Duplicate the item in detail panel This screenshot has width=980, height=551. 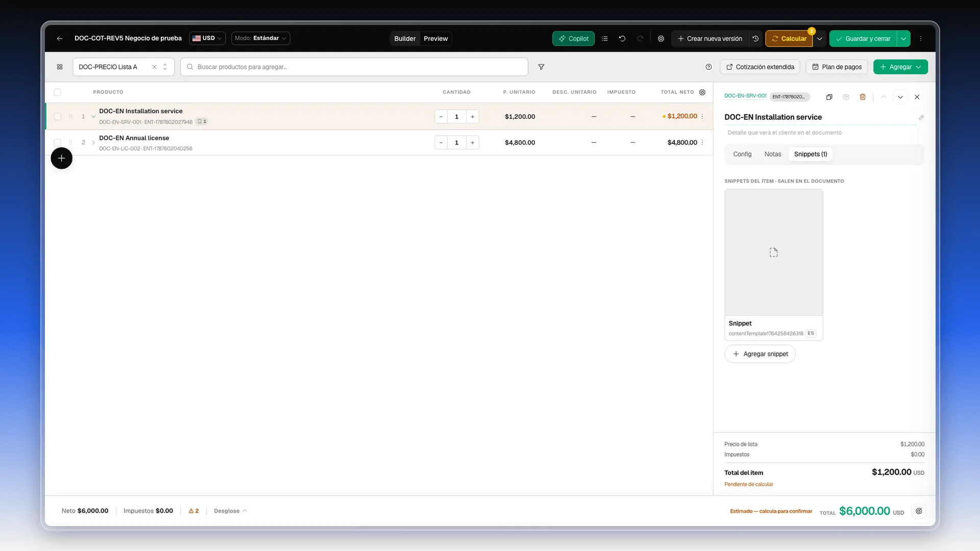click(829, 97)
